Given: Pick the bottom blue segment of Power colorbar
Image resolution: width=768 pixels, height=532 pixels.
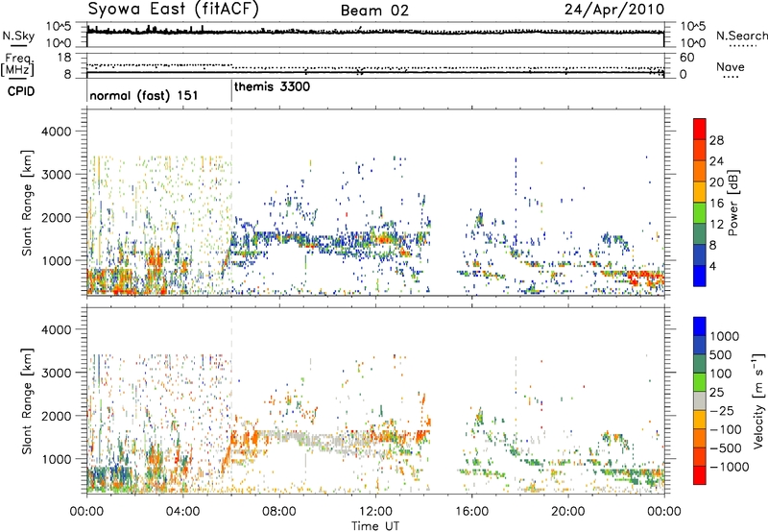Looking at the screenshot, I should click(700, 276).
